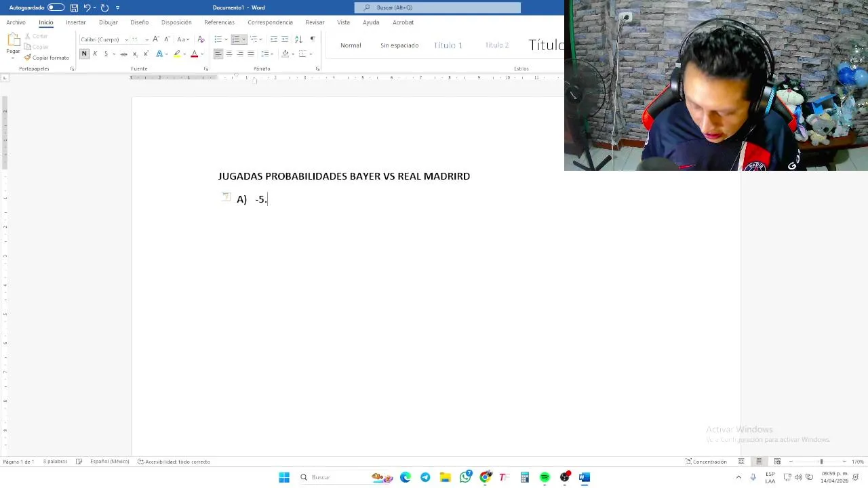Click Accesibilidad: todo correcto status
The width and height of the screenshot is (868, 488).
[174, 462]
